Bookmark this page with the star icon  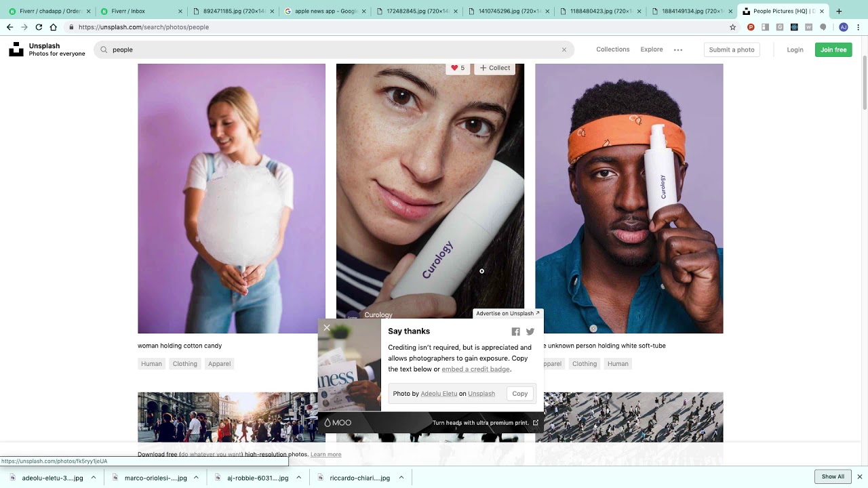click(732, 27)
